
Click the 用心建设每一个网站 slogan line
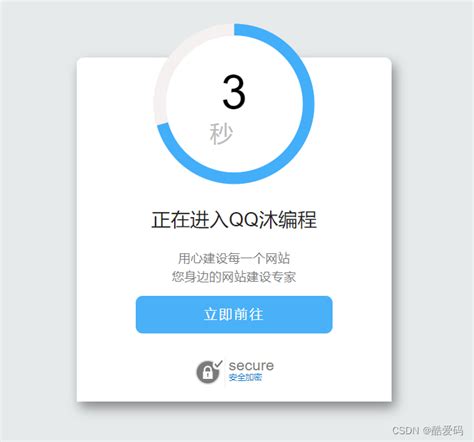(x=234, y=258)
